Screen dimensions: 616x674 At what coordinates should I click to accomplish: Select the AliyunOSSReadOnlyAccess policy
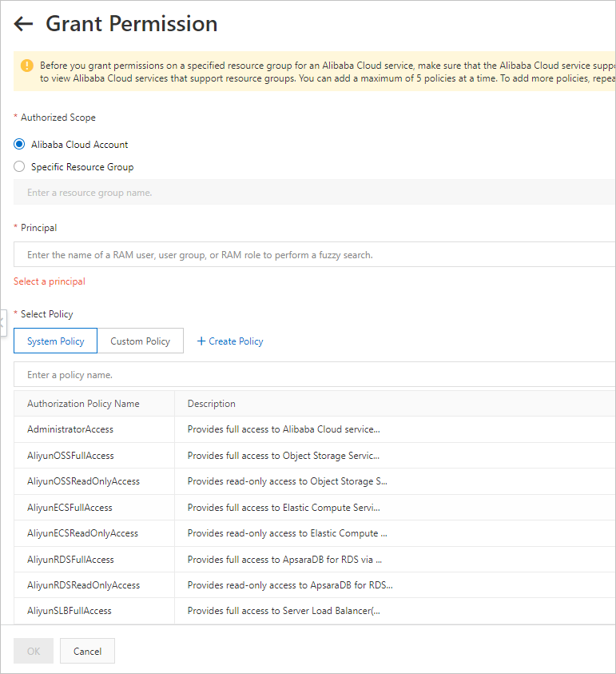pos(83,481)
